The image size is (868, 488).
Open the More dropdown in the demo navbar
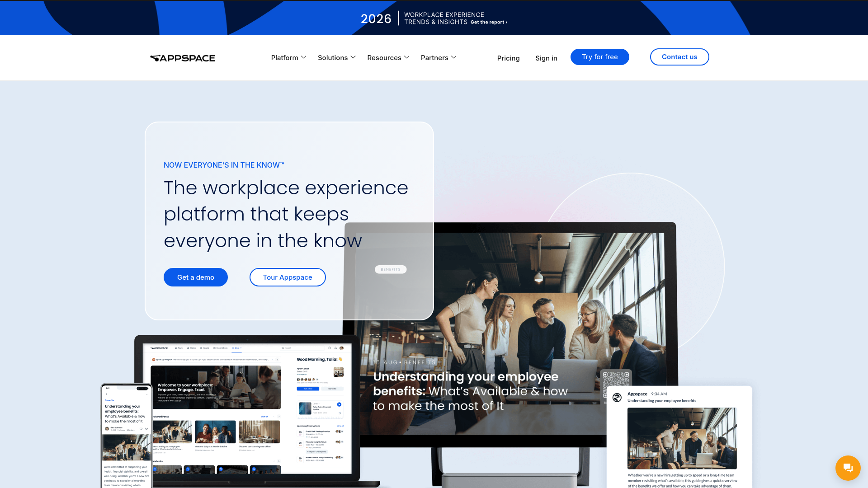(237, 348)
